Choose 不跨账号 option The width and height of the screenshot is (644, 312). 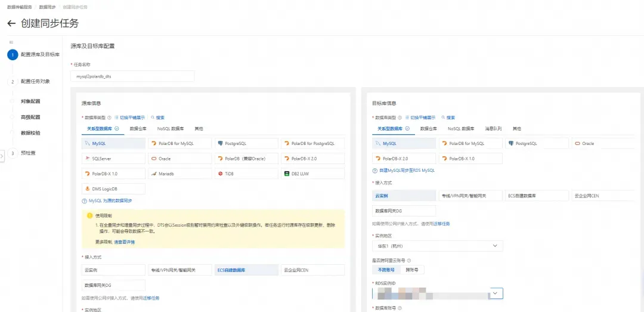pos(386,270)
